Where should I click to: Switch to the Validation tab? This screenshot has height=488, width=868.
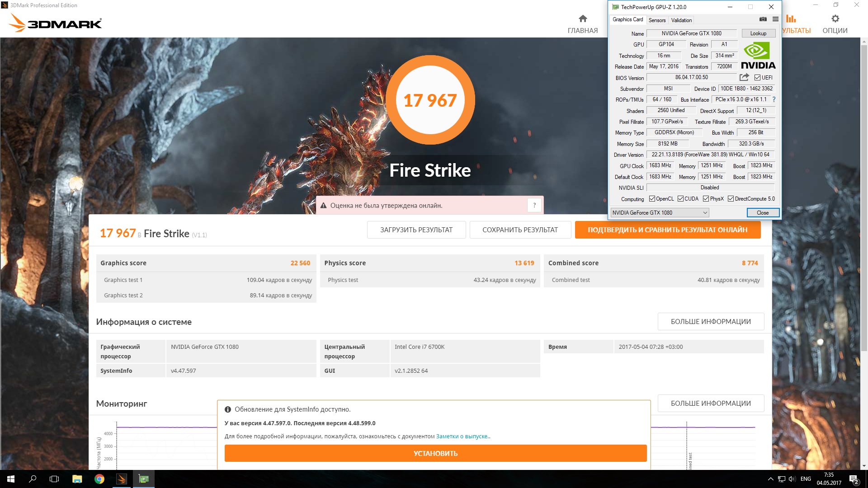(681, 20)
